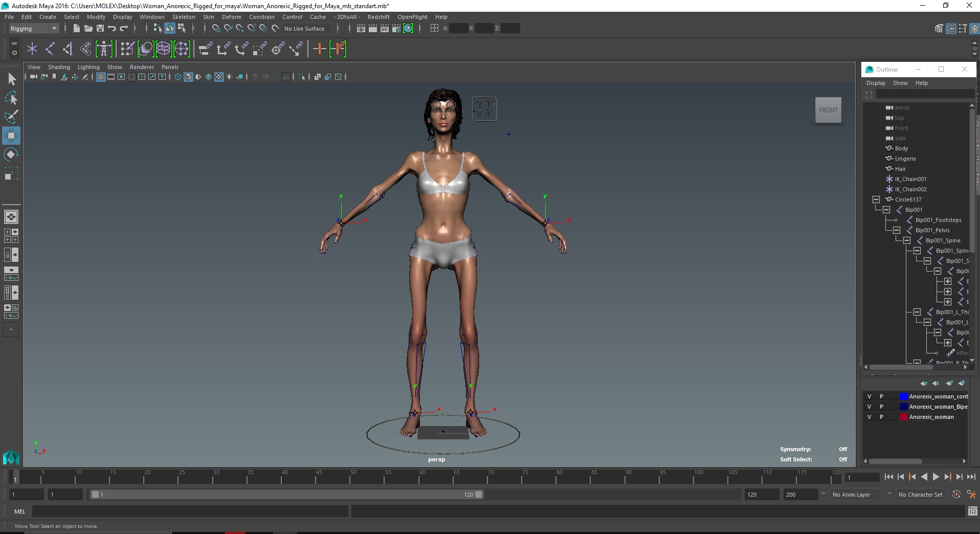Click the Auto Keyframe toggle icon
The height and width of the screenshot is (534, 980).
(956, 495)
